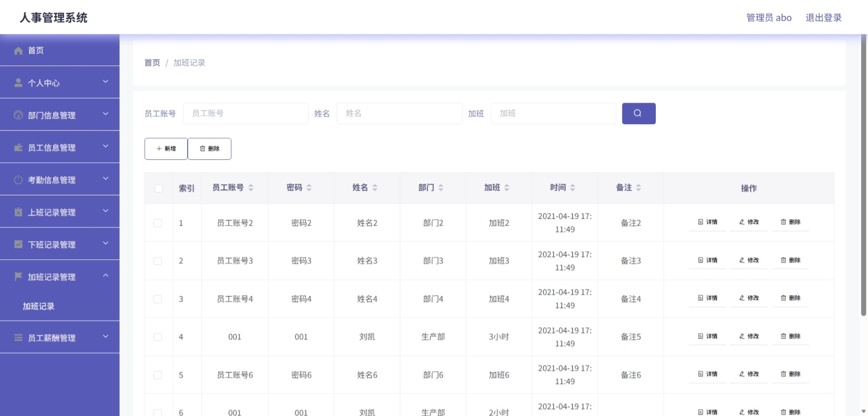Viewport: 868px width, 416px height.
Task: Open 详情 for row 备注5
Action: (x=707, y=336)
